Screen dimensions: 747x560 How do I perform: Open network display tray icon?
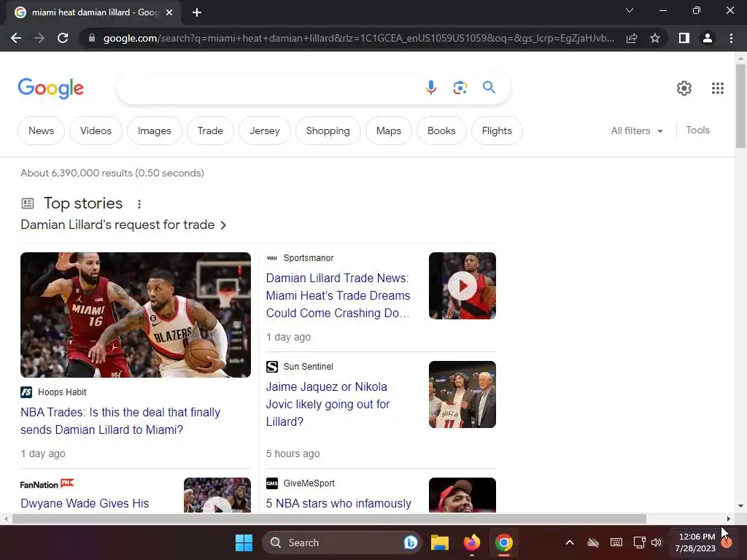pos(639,542)
